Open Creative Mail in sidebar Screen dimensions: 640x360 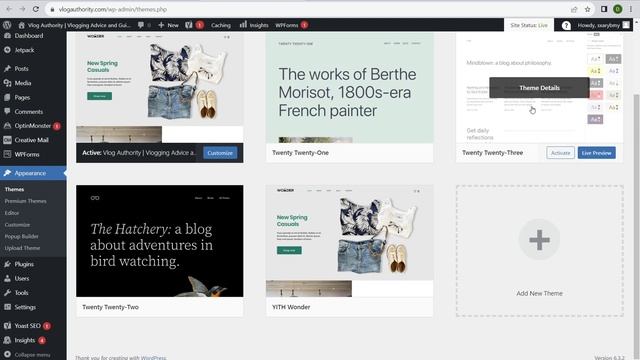(31, 140)
